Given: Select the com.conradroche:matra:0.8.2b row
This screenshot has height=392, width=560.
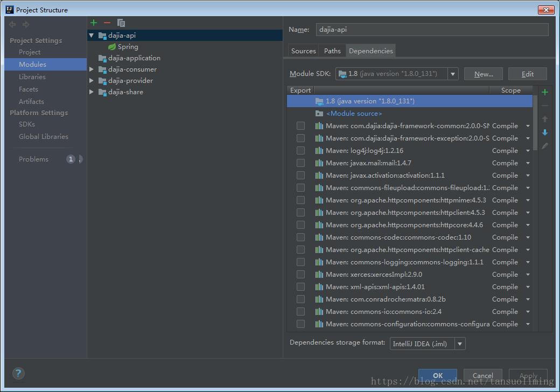Looking at the screenshot, I should [x=410, y=299].
